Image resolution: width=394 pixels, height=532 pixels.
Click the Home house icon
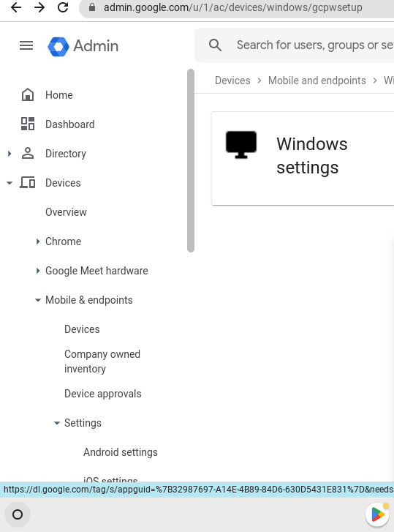coord(28,94)
